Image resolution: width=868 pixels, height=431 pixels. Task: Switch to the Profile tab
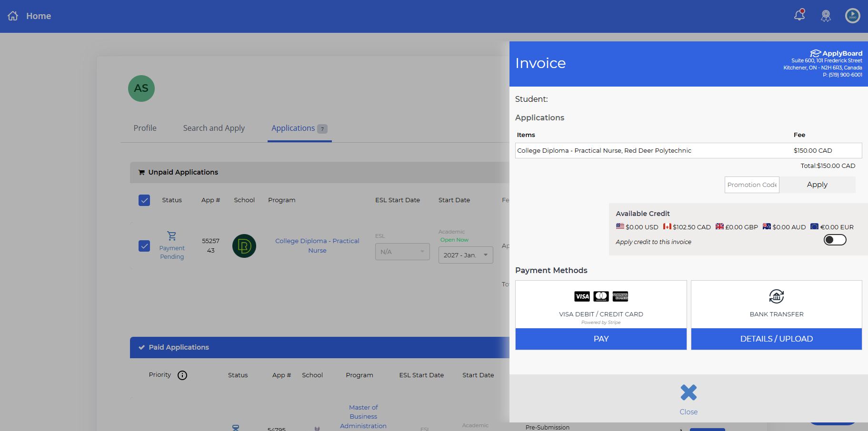pos(145,128)
